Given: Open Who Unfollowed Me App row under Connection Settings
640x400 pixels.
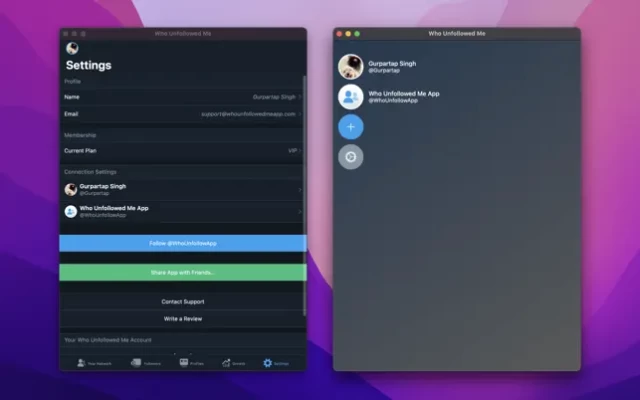Looking at the screenshot, I should (182, 211).
